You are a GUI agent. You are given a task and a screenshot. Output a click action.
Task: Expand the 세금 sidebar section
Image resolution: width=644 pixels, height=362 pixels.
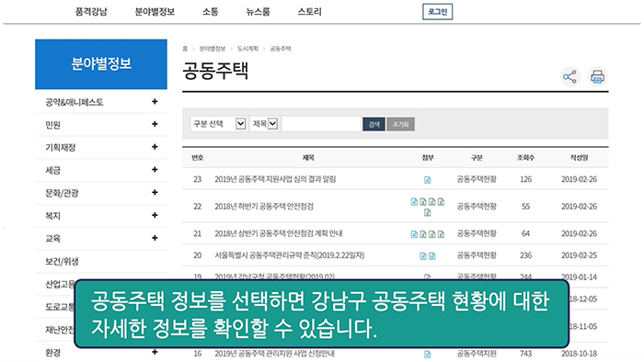[155, 170]
